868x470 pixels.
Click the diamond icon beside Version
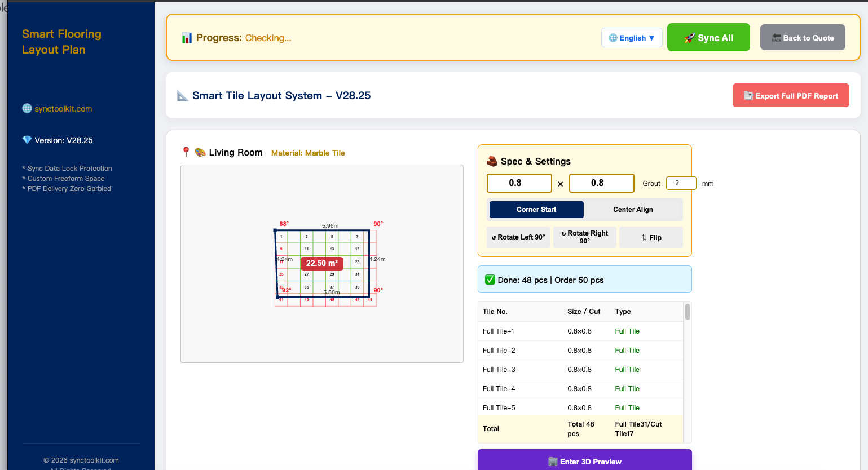(27, 140)
